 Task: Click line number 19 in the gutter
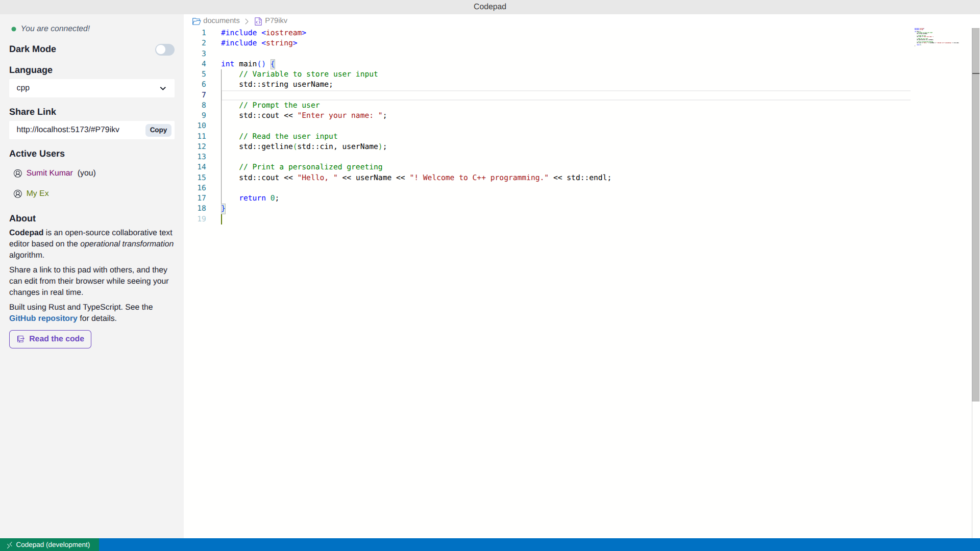[x=202, y=219]
